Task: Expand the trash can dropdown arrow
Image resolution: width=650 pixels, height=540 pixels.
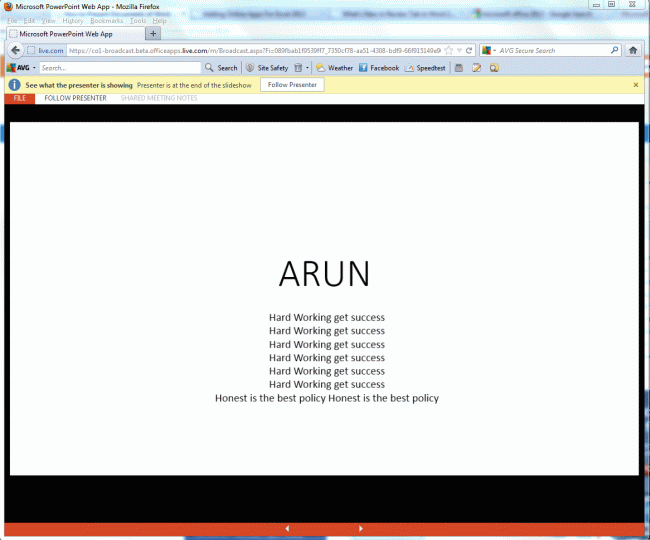Action: tap(307, 68)
